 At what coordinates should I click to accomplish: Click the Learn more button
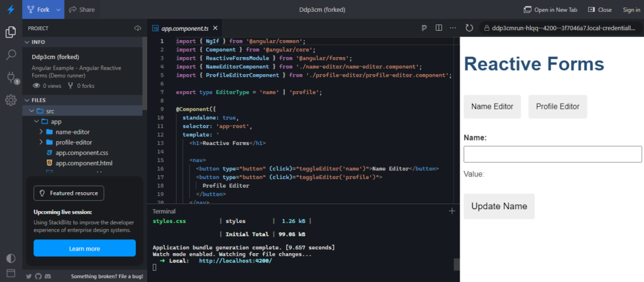pos(85,248)
